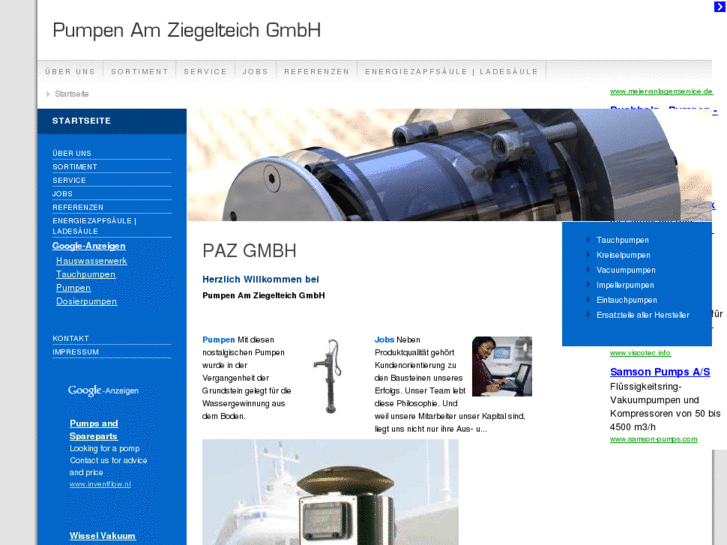Click the charging column ship photo

click(x=331, y=492)
